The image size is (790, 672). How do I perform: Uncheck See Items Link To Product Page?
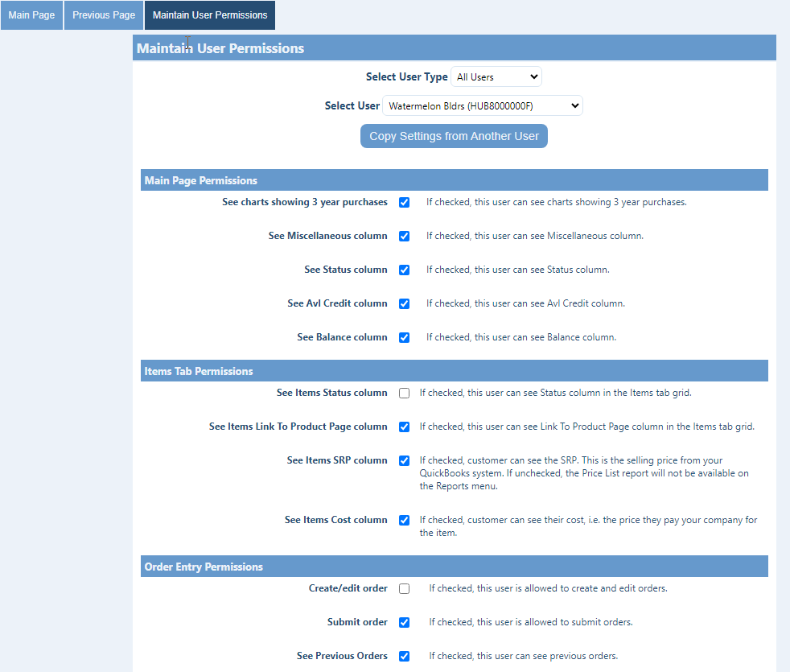coord(405,427)
